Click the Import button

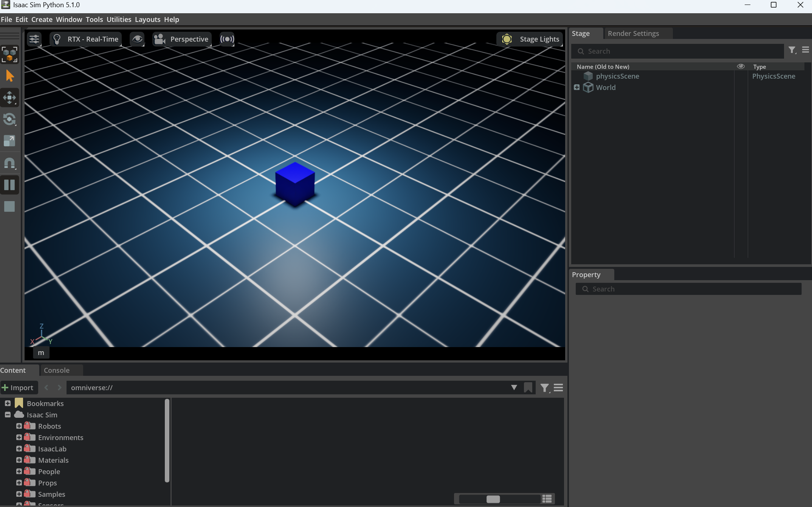tap(18, 388)
